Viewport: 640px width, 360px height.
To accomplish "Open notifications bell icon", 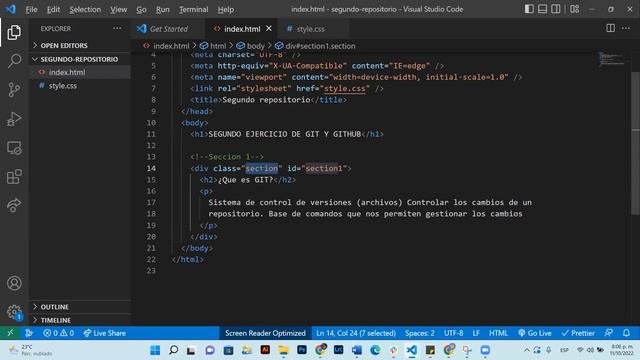I will click(x=627, y=333).
